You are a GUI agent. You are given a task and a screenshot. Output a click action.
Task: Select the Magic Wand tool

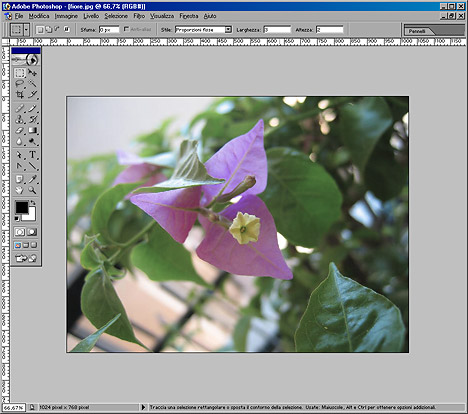[x=32, y=83]
